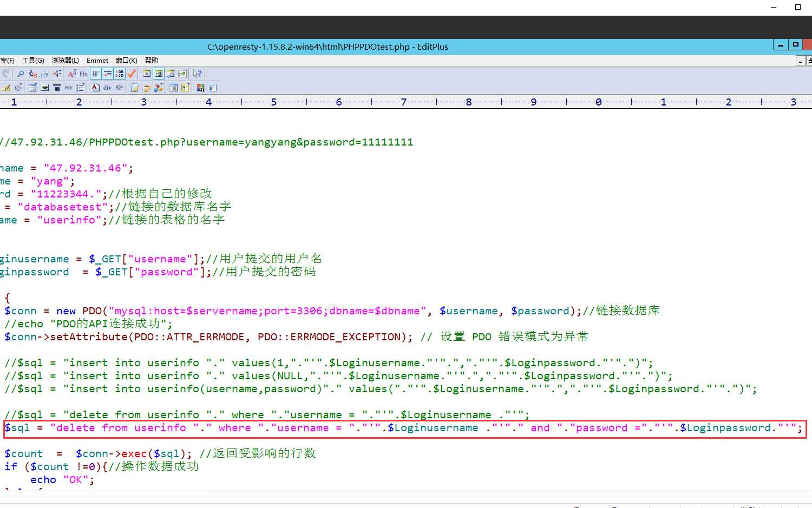Click the HTML Font A icon
The width and height of the screenshot is (812, 508).
(x=96, y=88)
